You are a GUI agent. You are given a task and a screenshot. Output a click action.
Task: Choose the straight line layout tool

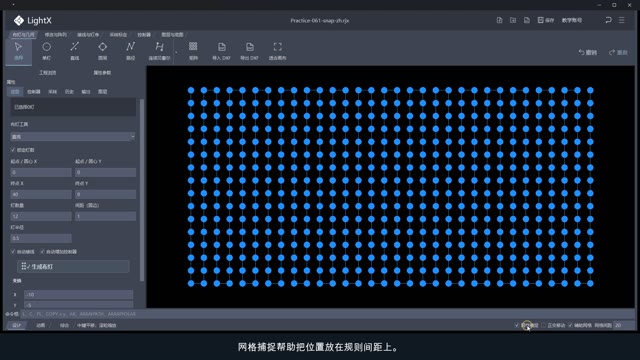(74, 51)
